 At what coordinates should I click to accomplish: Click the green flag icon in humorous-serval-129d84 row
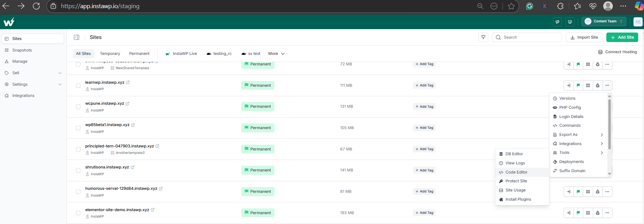click(x=579, y=191)
